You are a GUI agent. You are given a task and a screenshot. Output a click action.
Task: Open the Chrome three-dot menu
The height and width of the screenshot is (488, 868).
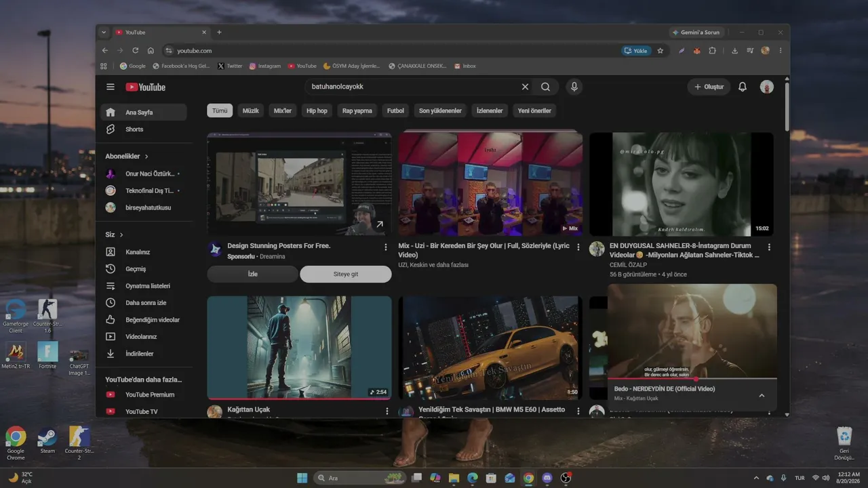point(781,50)
